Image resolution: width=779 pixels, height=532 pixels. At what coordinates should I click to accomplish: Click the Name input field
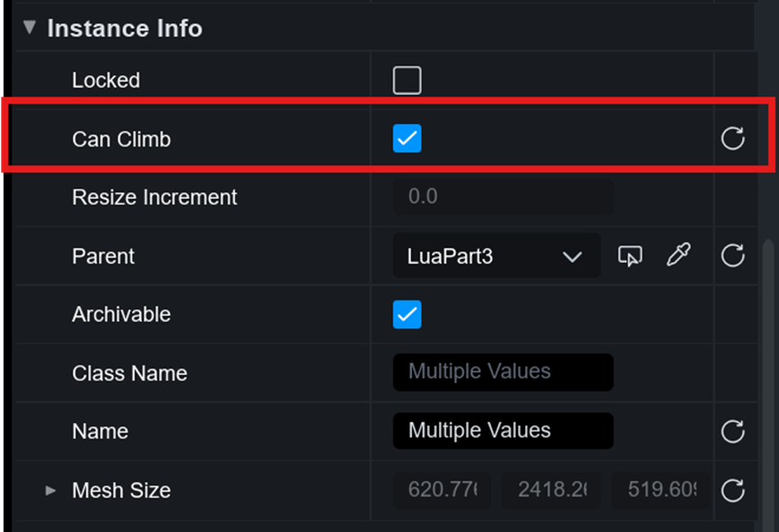pos(503,432)
